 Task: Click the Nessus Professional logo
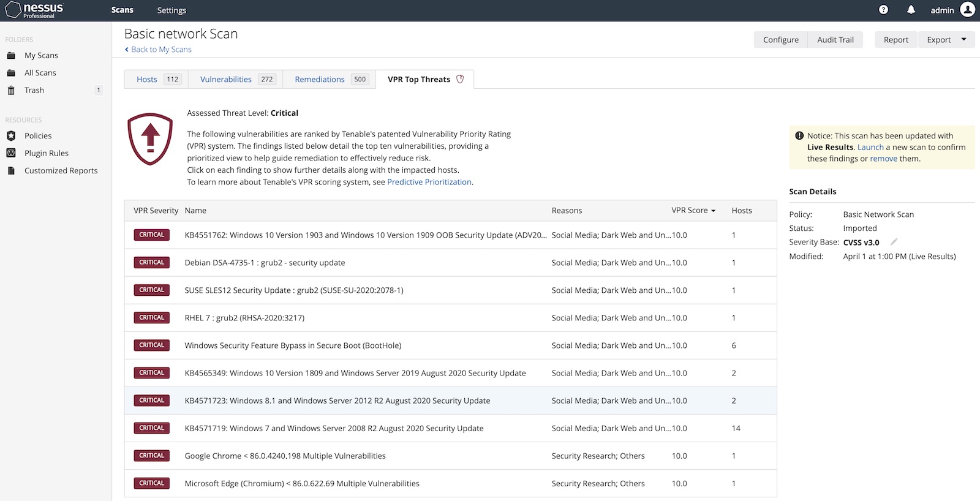click(35, 10)
